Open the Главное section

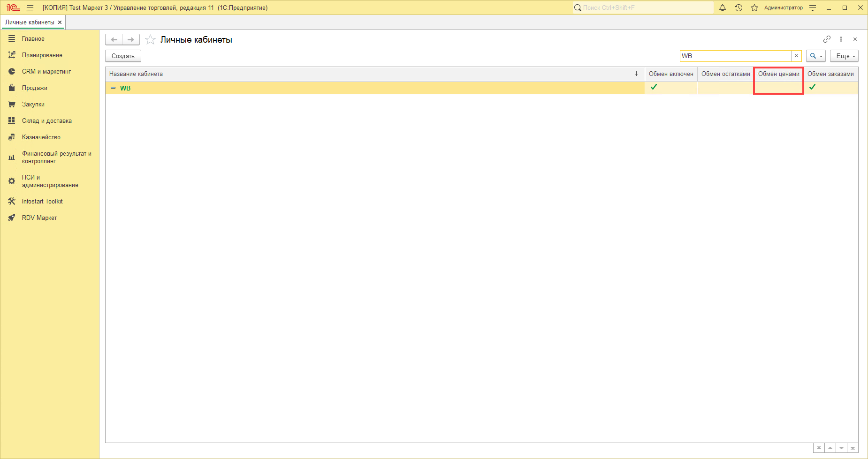[50, 39]
